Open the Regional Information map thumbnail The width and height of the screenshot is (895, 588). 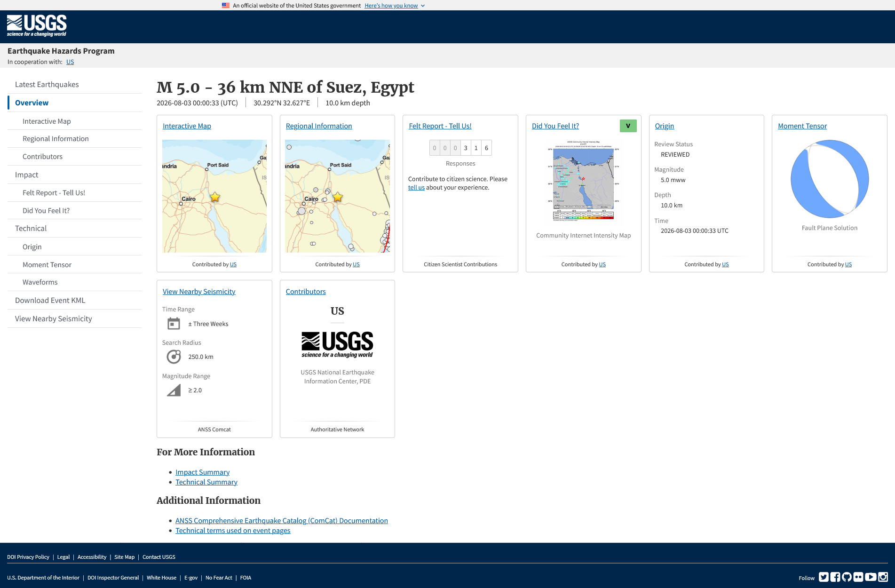pyautogui.click(x=337, y=196)
